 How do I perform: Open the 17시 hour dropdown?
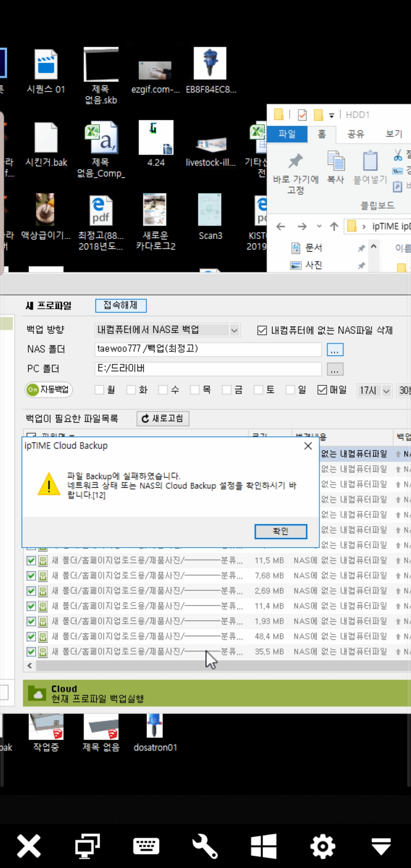(374, 390)
